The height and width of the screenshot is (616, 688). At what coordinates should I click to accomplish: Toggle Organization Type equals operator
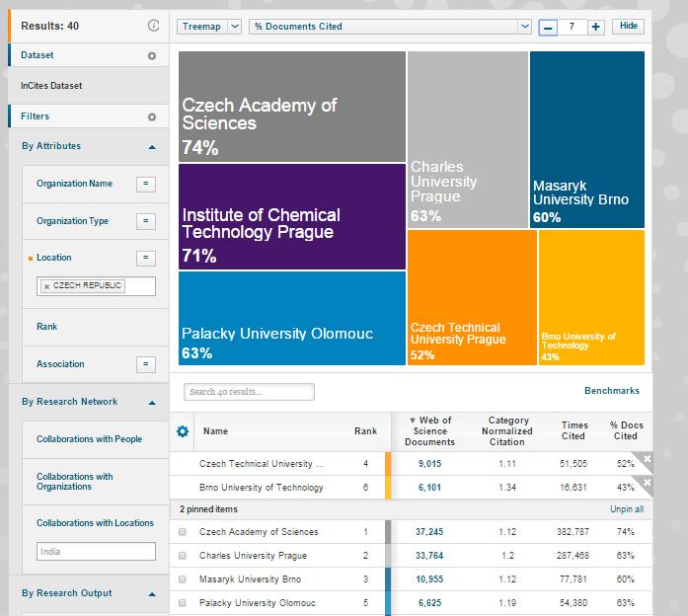pos(146,221)
